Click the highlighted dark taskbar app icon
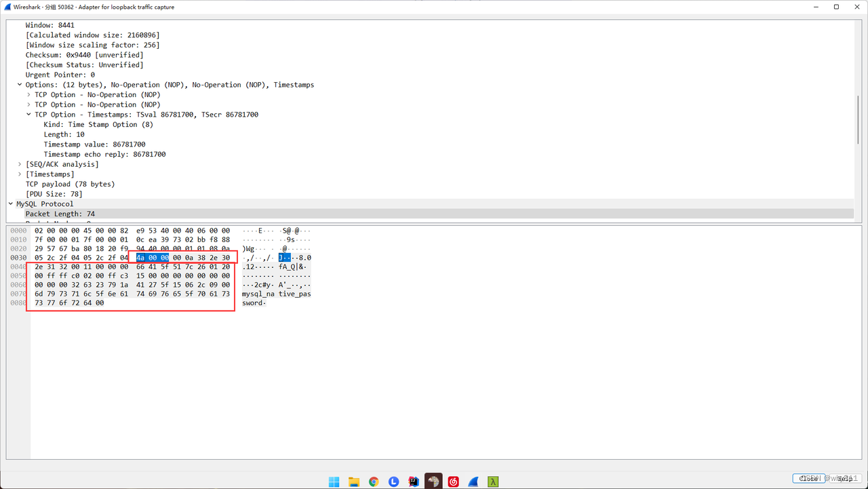Image resolution: width=868 pixels, height=489 pixels. click(x=433, y=482)
